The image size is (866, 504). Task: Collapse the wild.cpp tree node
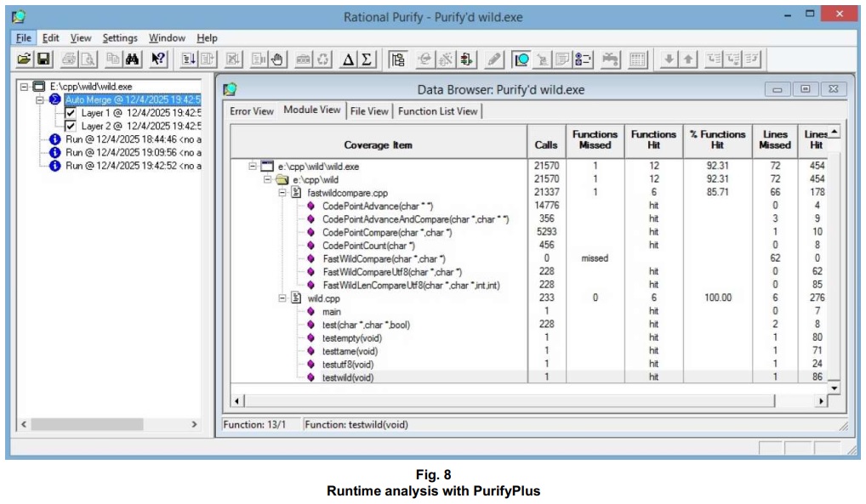pos(283,298)
